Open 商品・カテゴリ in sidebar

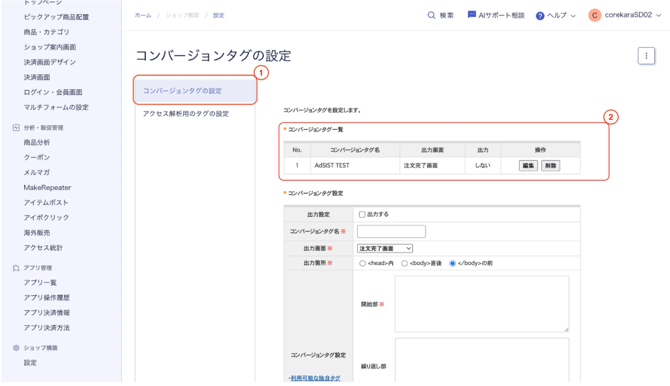tap(47, 32)
